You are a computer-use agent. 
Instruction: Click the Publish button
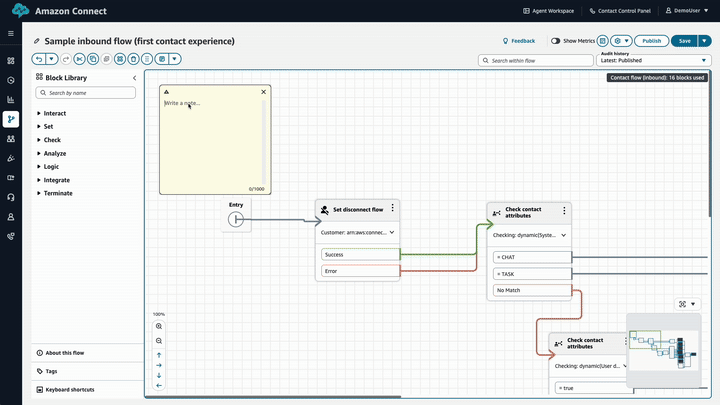[651, 41]
